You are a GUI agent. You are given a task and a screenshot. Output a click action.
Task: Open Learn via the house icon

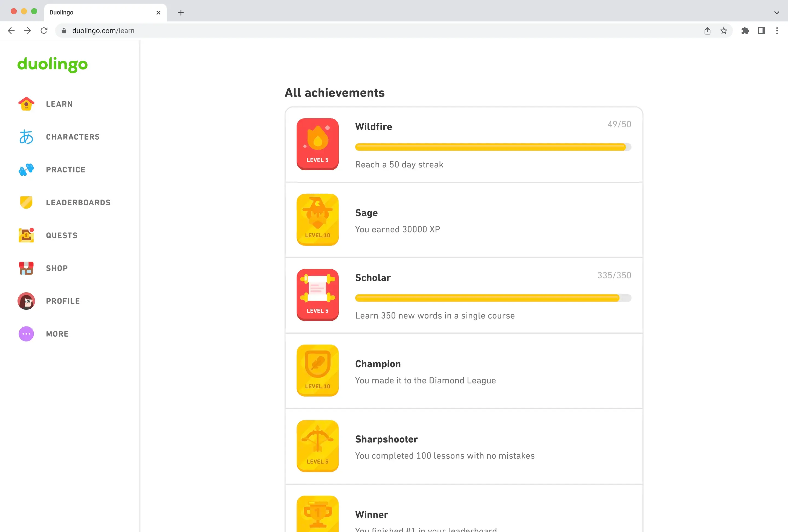(x=26, y=104)
